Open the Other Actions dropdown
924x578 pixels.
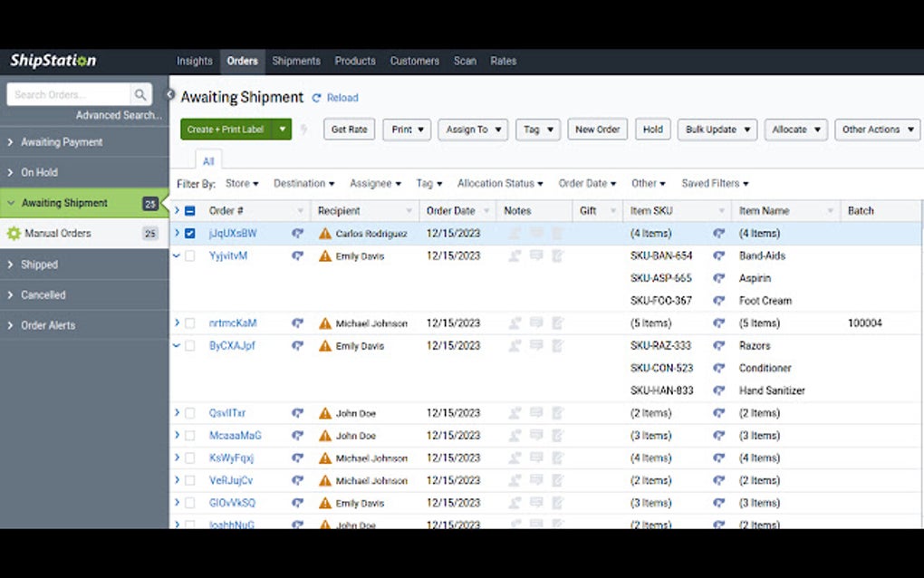click(876, 129)
